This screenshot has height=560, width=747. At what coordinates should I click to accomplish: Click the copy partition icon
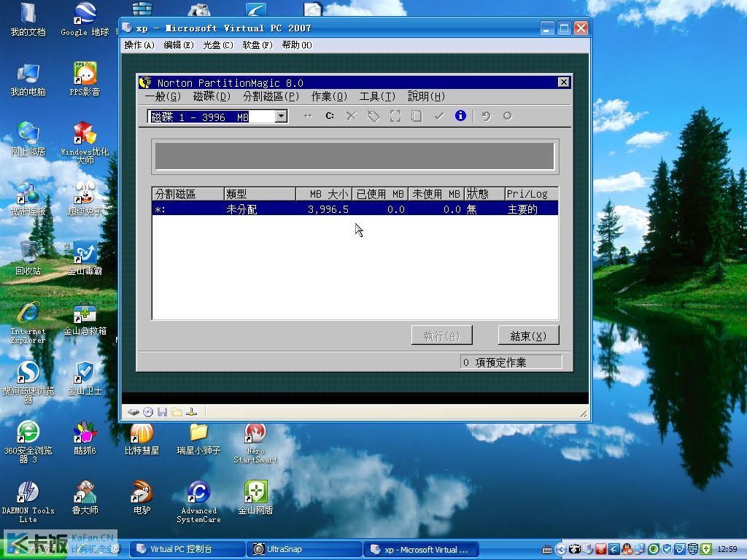click(x=417, y=116)
